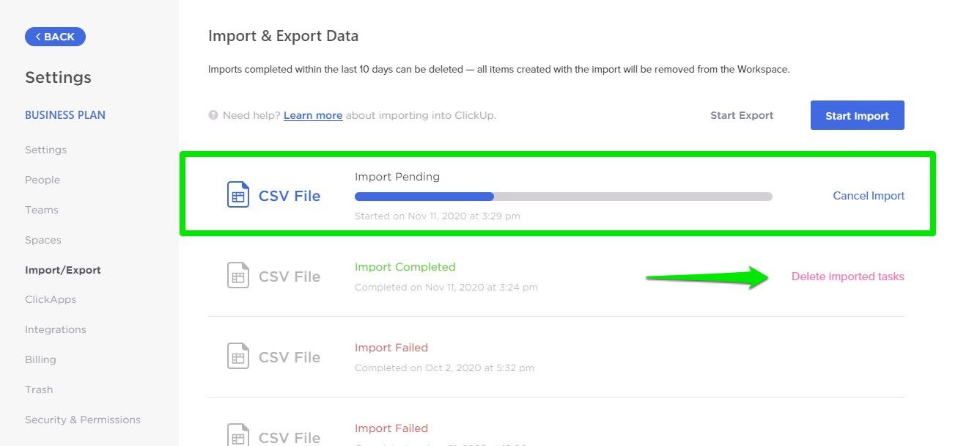Click the blue CSV file icon for pending import
The width and height of the screenshot is (980, 446).
tap(238, 195)
